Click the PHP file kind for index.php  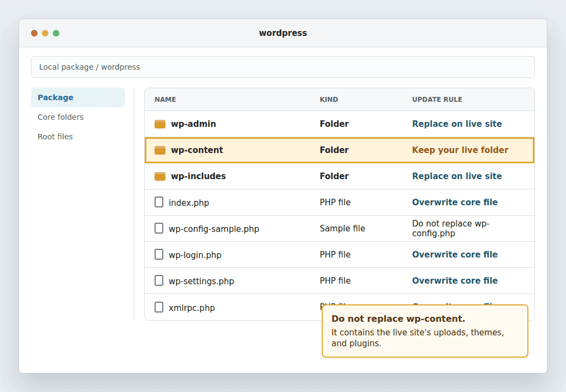[x=335, y=202]
